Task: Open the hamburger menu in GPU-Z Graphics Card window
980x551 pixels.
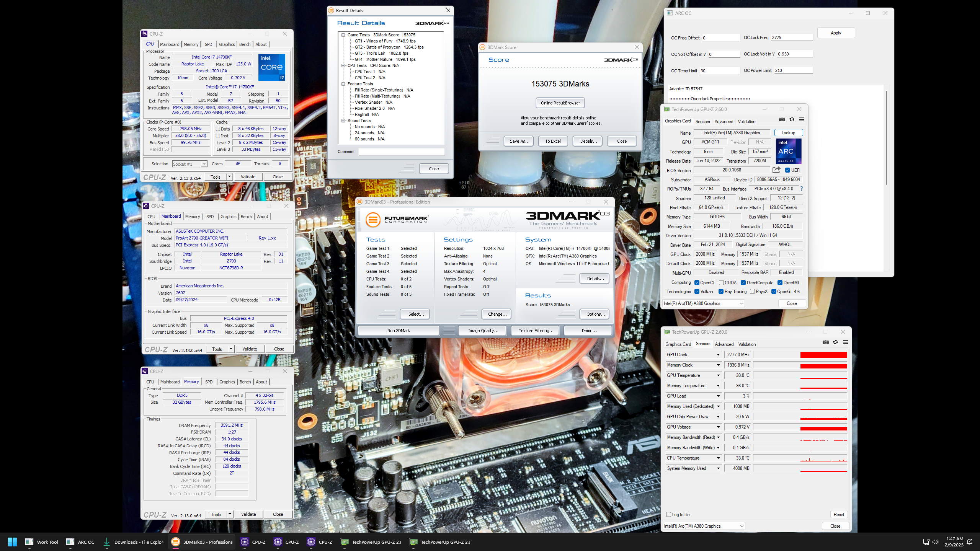Action: 802,120
